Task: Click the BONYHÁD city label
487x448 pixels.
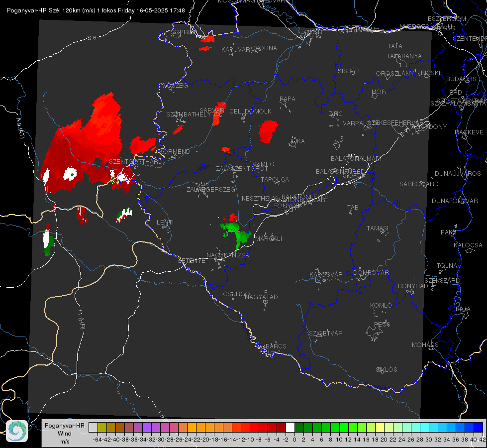Action: [x=413, y=286]
